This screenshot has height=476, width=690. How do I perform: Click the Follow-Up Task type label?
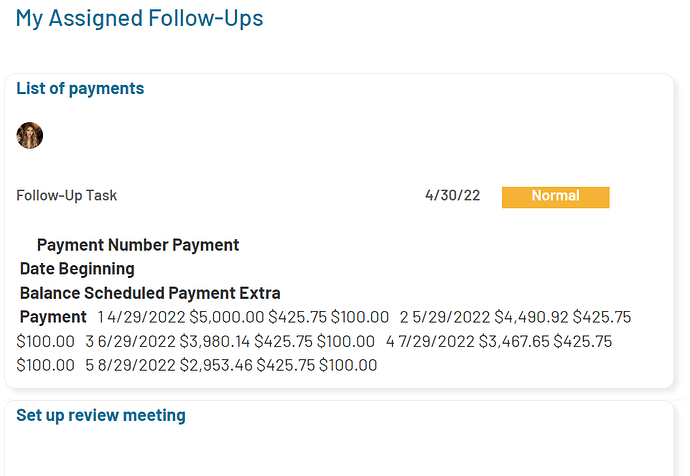(66, 195)
